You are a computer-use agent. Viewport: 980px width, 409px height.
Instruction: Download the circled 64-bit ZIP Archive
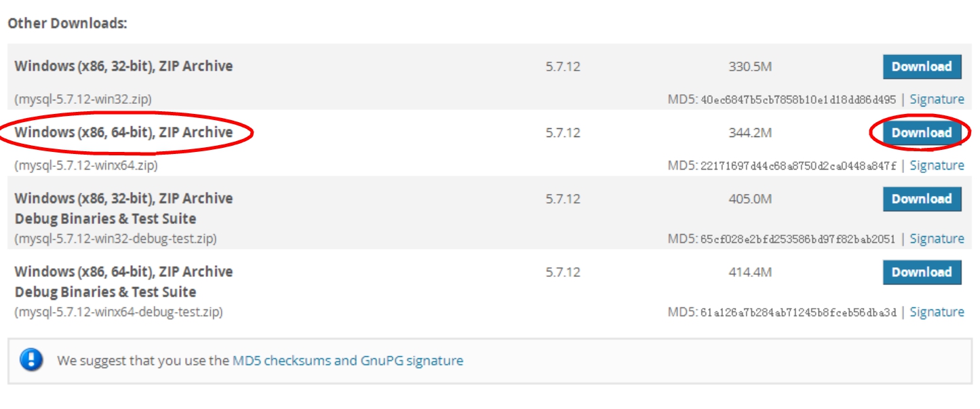tap(922, 133)
